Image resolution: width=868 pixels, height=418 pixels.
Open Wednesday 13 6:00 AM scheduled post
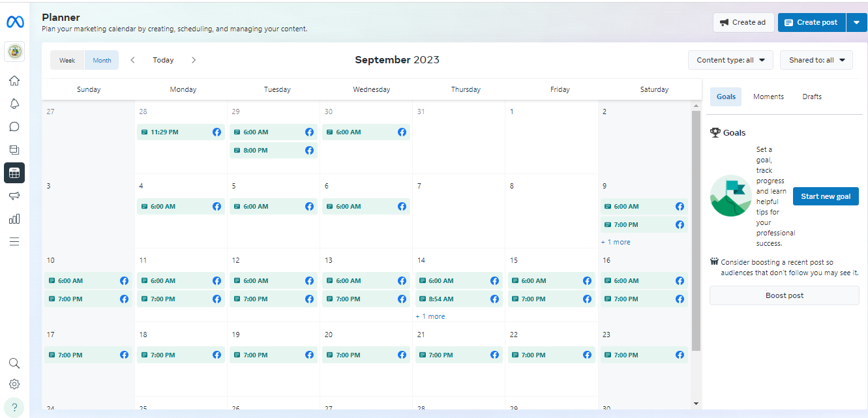[366, 280]
